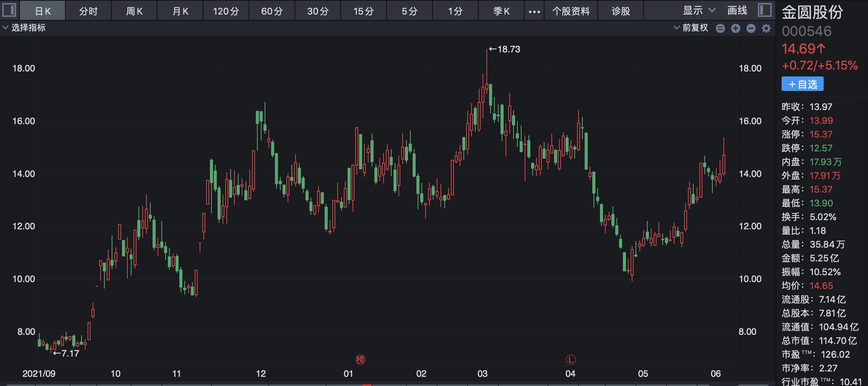Click 流通股 value 7.14亿
This screenshot has width=868, height=386.
(832, 299)
